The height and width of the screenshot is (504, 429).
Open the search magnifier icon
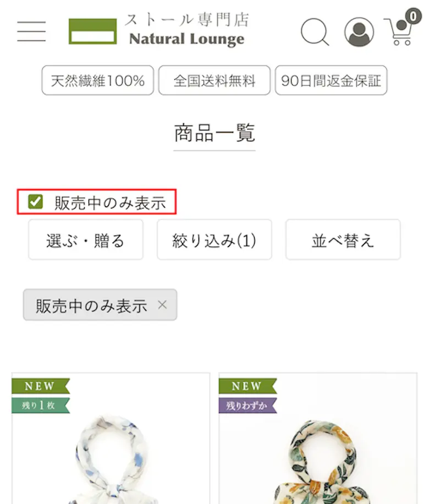coord(315,32)
